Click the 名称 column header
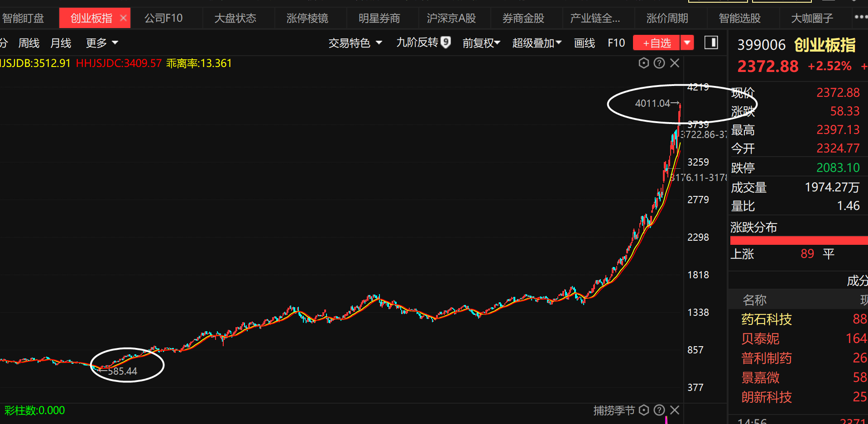 coord(754,300)
